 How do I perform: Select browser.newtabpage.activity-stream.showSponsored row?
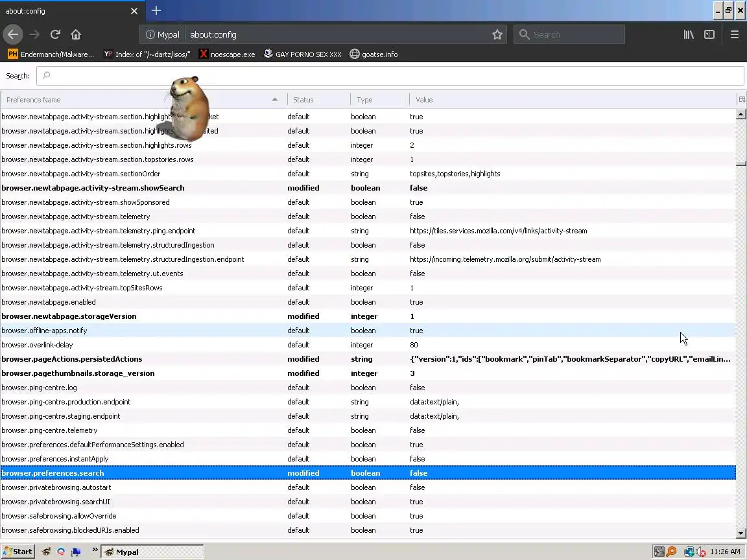coord(368,202)
